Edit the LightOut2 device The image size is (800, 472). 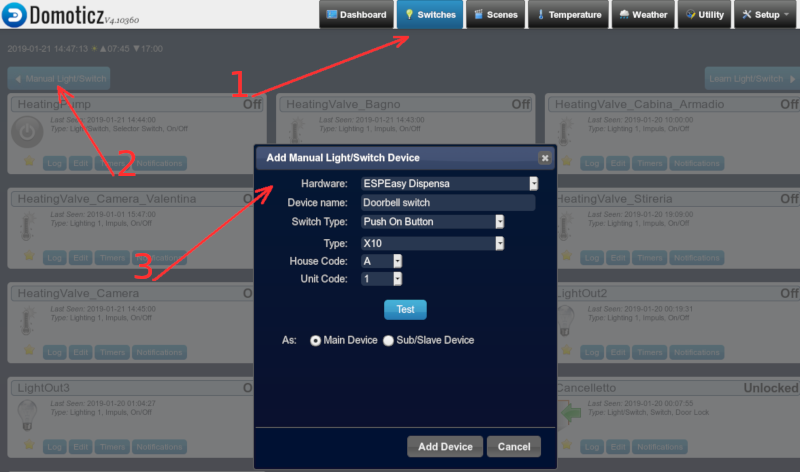pos(618,352)
